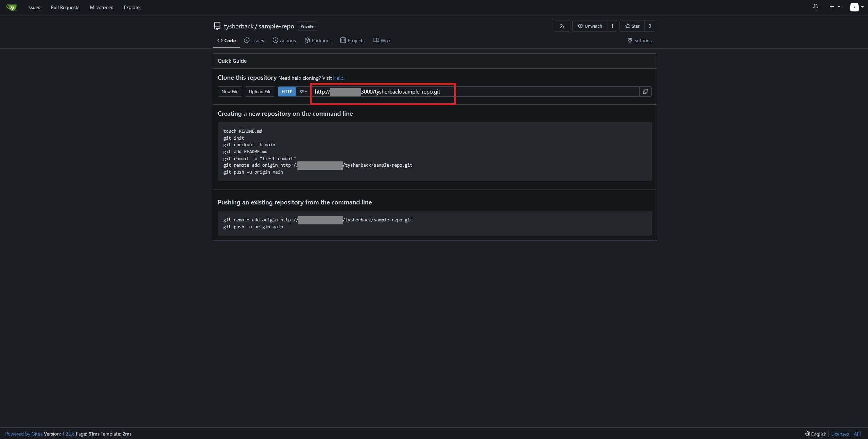Toggle HTTP clone URL option
The image size is (868, 439).
[x=287, y=91]
